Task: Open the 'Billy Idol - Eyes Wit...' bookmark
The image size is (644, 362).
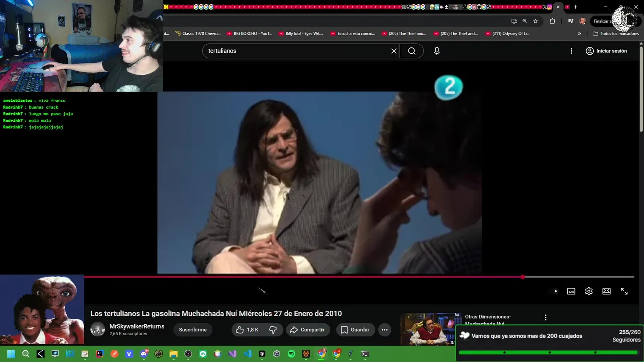Action: (x=301, y=34)
